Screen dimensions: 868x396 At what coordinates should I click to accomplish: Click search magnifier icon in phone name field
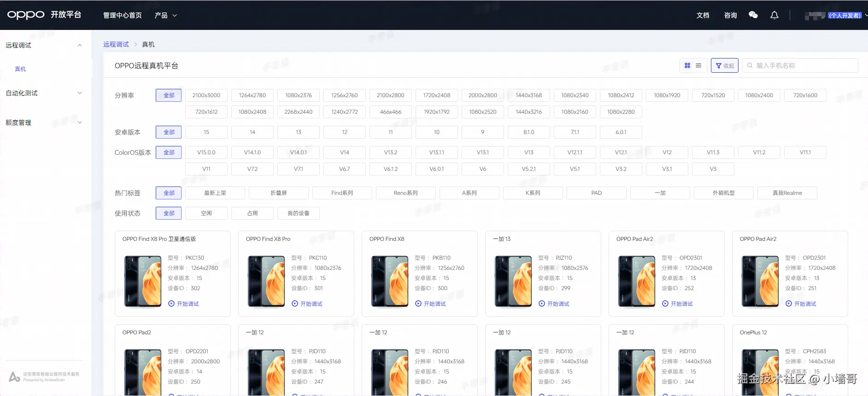click(750, 65)
